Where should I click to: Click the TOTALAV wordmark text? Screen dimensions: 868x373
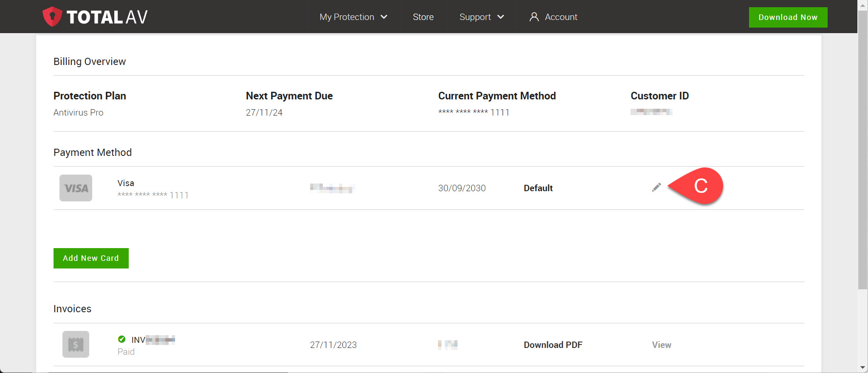[107, 17]
